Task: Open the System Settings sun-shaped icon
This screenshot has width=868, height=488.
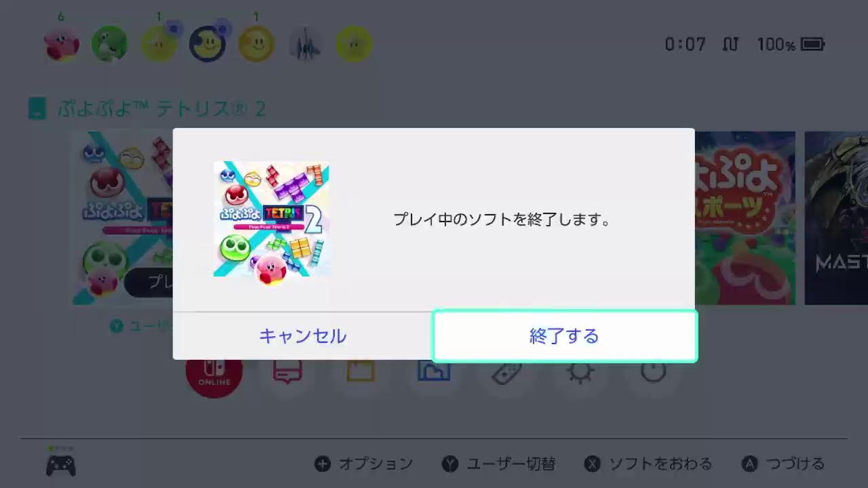Action: pos(580,372)
